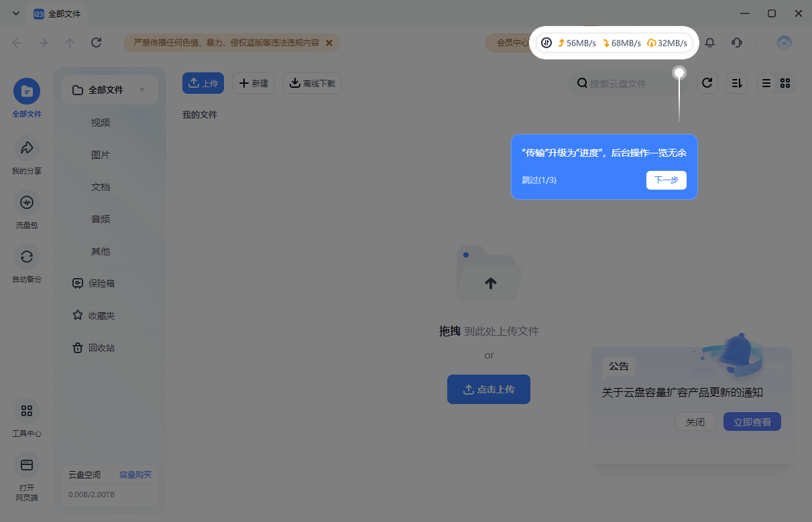Select 图片 category

tap(101, 155)
